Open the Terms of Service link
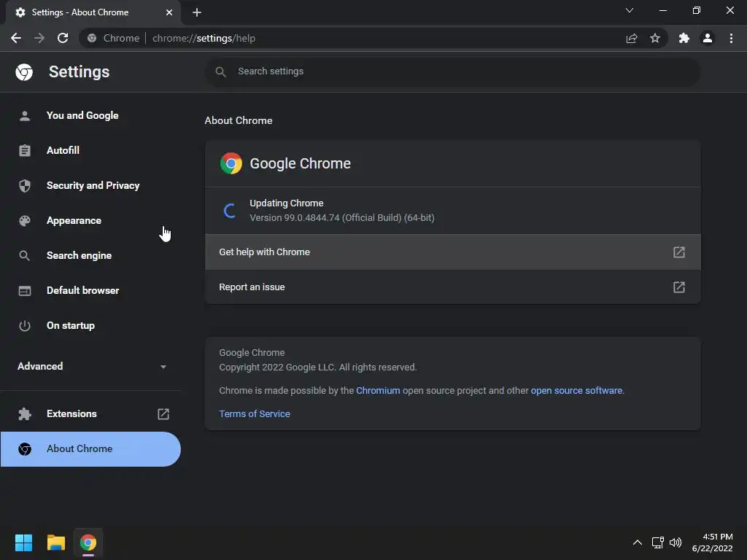The width and height of the screenshot is (747, 560). (x=255, y=414)
